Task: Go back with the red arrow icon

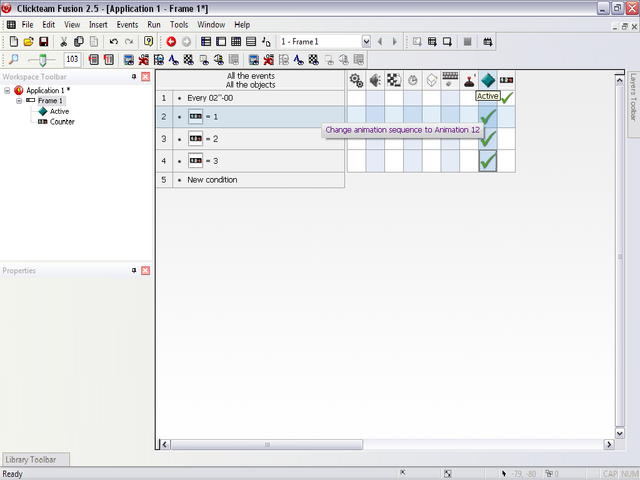Action: [171, 42]
